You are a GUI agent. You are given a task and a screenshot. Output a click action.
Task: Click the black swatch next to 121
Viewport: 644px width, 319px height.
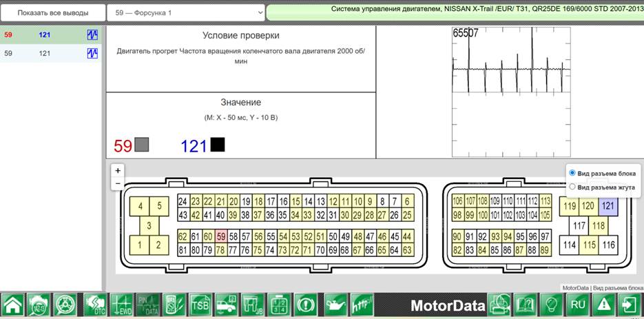218,144
